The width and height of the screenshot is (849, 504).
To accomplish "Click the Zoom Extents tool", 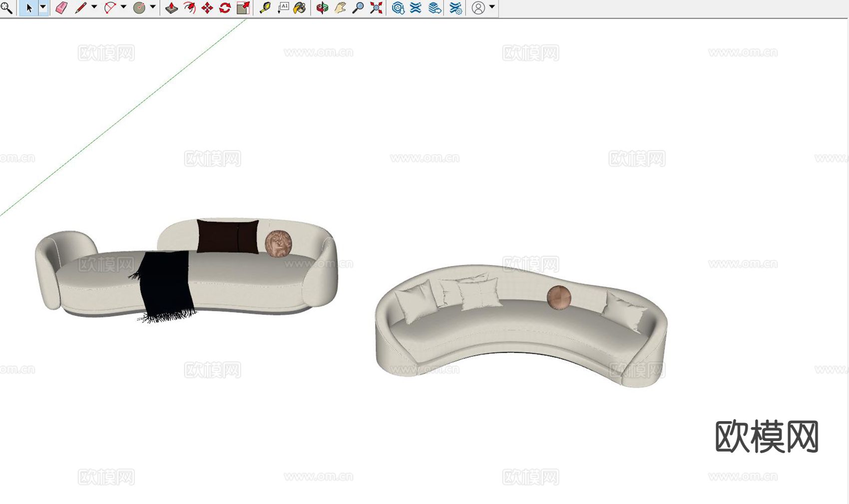I will coord(376,7).
